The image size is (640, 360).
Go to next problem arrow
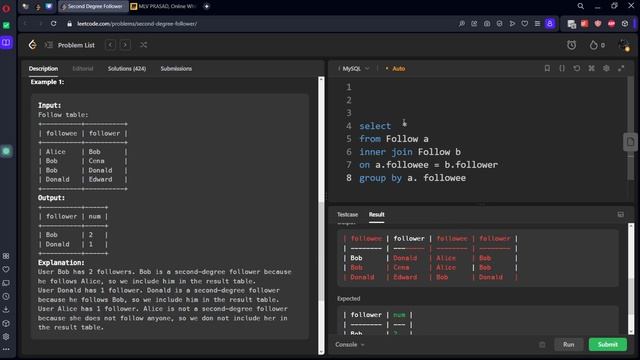coord(125,45)
